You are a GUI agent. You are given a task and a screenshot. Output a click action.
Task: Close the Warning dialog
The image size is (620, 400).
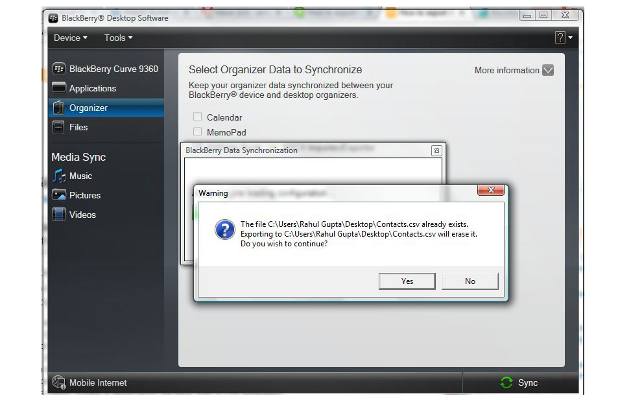point(491,190)
